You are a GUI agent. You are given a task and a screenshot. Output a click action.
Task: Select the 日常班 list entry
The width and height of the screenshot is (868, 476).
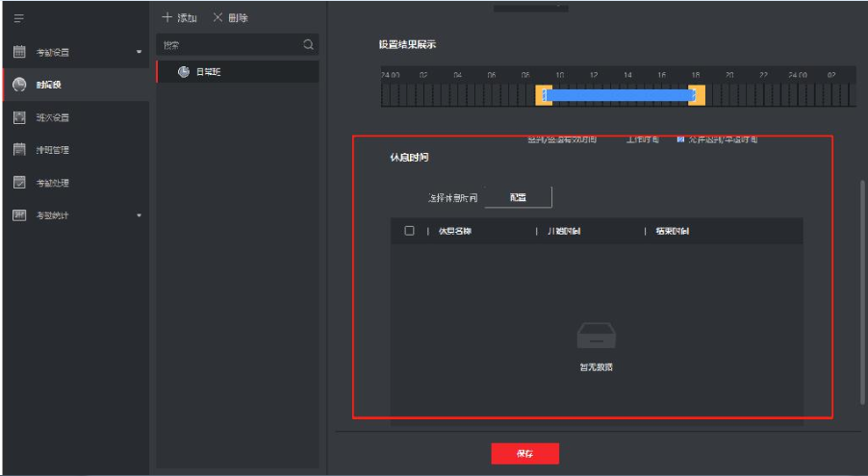tap(238, 72)
